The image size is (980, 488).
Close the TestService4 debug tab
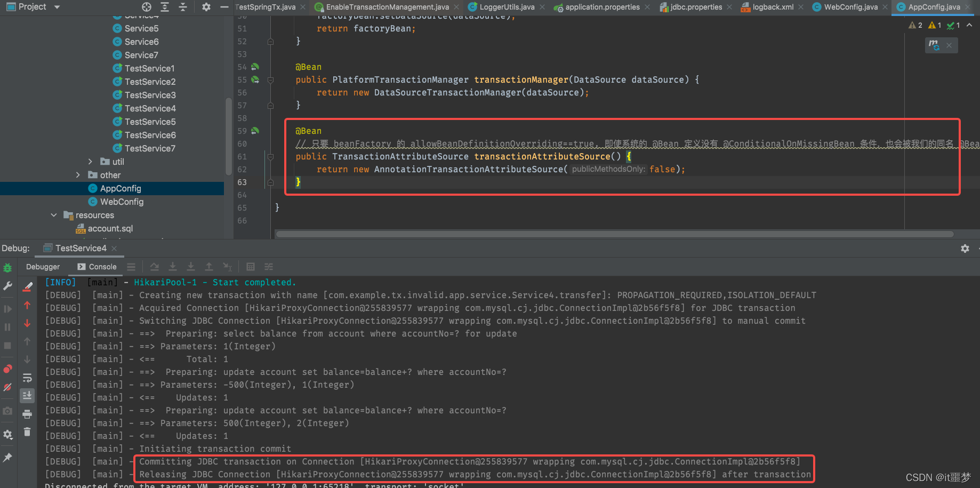114,249
